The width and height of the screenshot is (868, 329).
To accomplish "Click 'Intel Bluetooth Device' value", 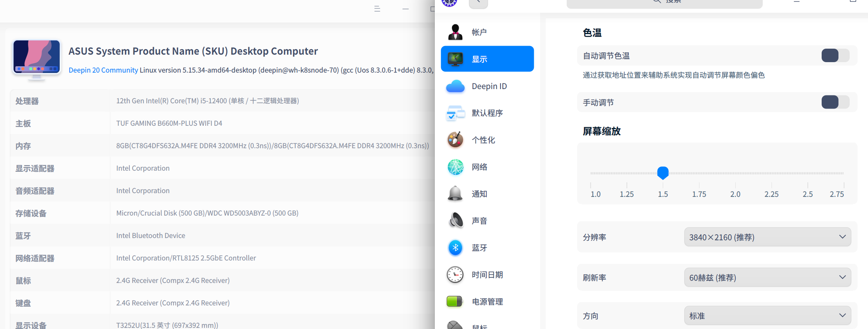I will [x=151, y=235].
